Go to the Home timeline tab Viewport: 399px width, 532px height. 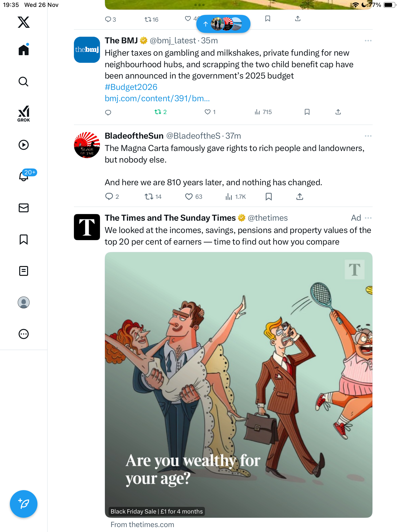[x=24, y=50]
